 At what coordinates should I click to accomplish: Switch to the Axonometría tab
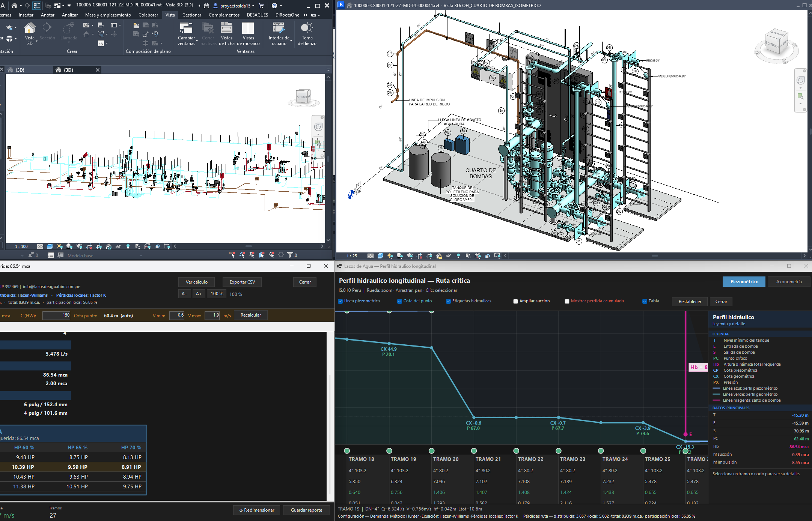[x=789, y=282]
